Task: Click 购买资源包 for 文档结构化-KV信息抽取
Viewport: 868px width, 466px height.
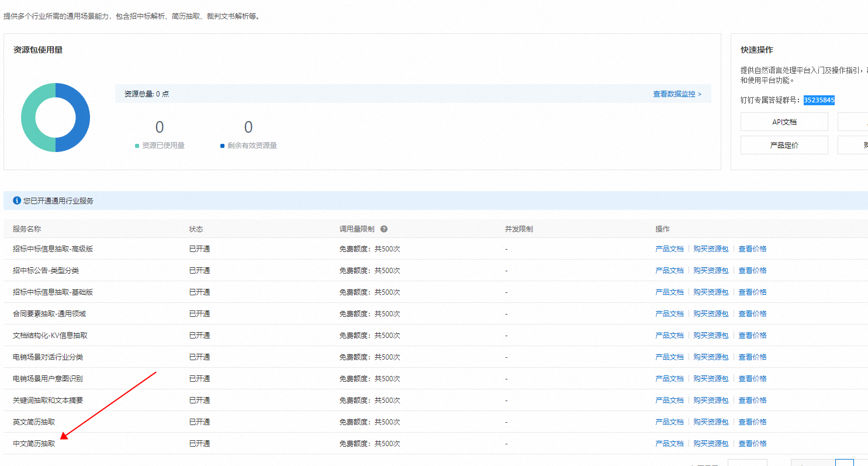Action: pos(711,335)
